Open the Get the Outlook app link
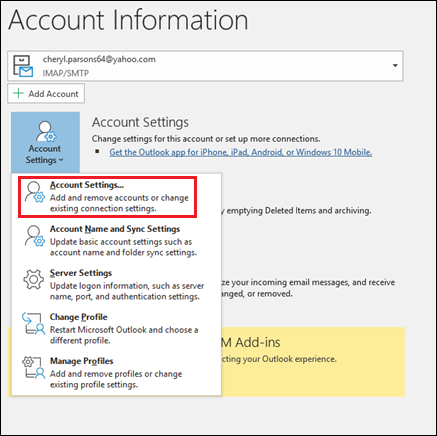437x436 pixels. (241, 152)
